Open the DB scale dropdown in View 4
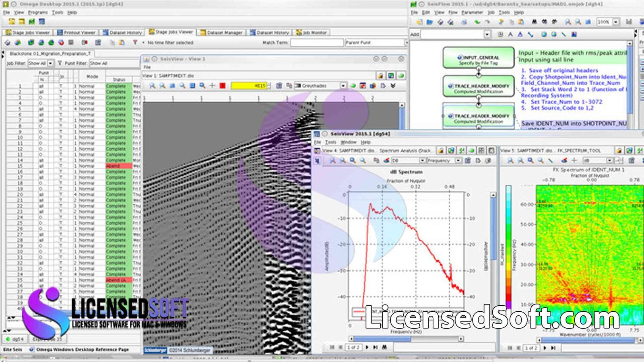This screenshot has width=644, height=362. pos(408,160)
